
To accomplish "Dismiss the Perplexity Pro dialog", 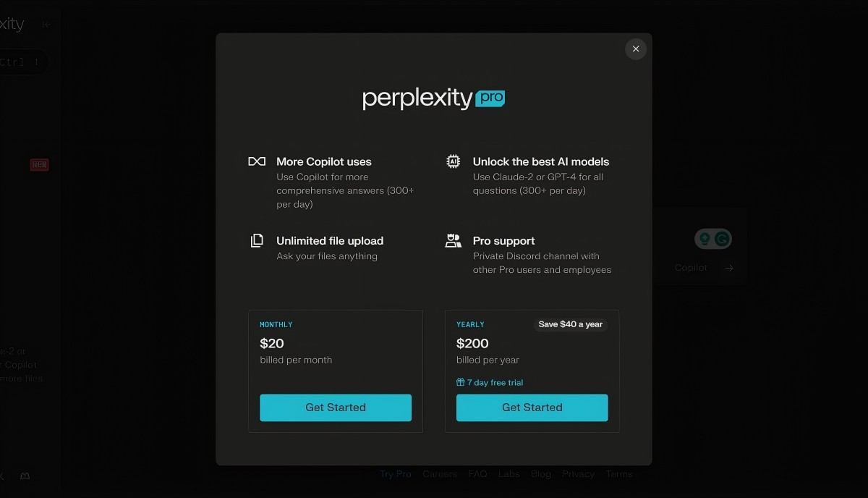I will tap(635, 48).
